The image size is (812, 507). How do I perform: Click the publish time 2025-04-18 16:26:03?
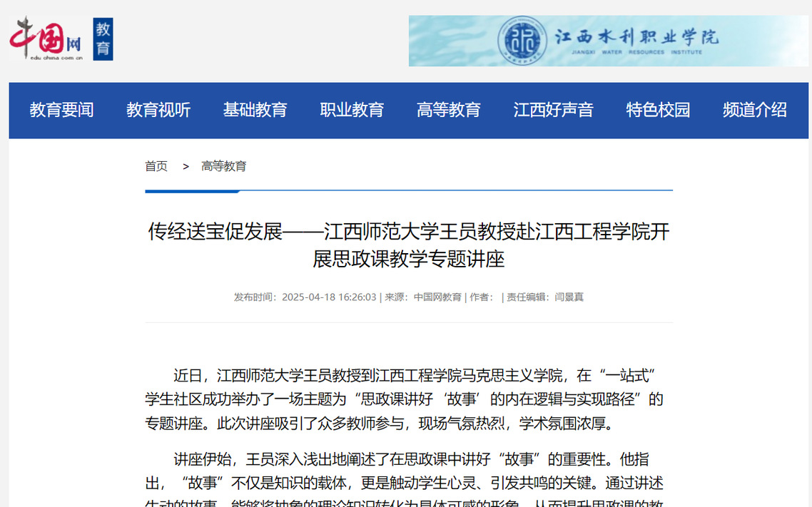329,297
